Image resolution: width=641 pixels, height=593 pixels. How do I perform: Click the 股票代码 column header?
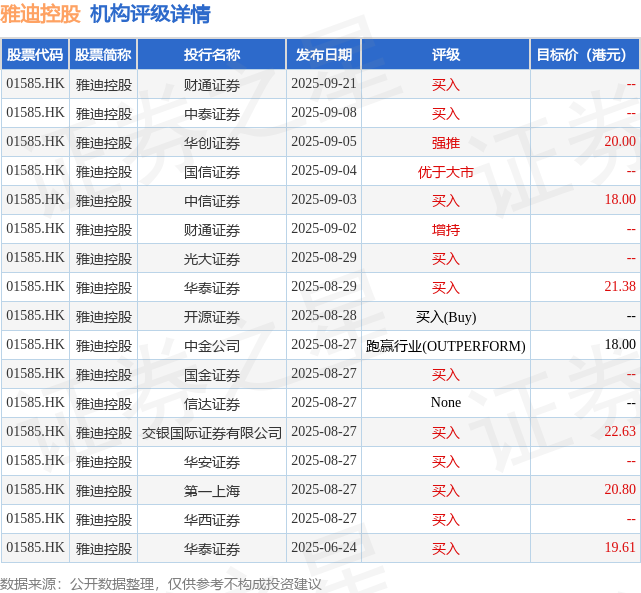tap(35, 54)
